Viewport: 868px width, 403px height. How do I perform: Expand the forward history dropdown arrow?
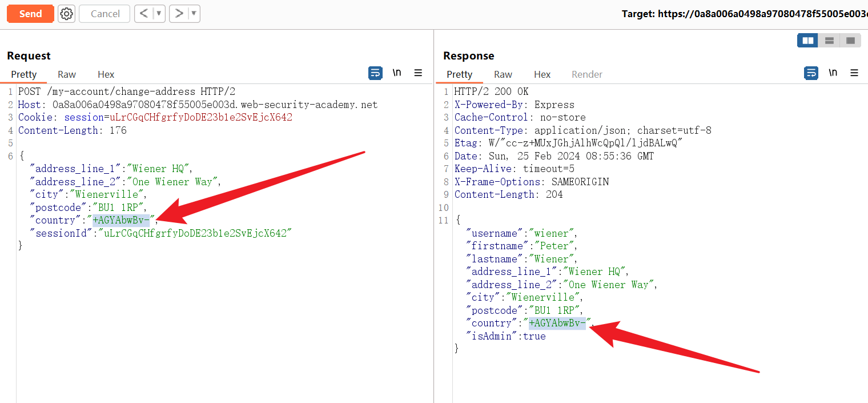click(194, 14)
